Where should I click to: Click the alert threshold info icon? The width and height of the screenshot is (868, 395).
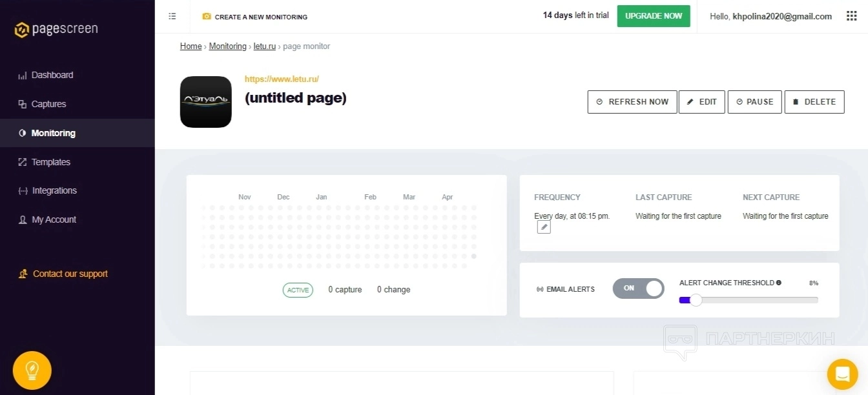(x=779, y=283)
